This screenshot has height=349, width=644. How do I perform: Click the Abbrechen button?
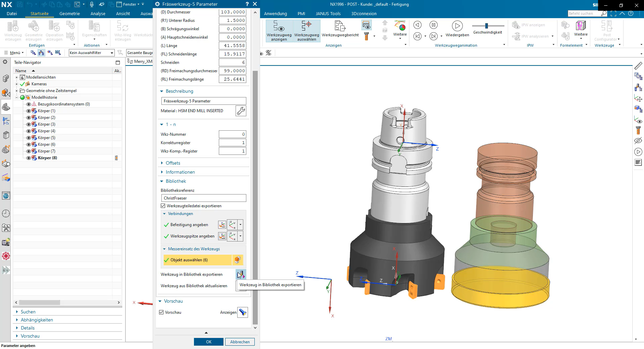[240, 342]
